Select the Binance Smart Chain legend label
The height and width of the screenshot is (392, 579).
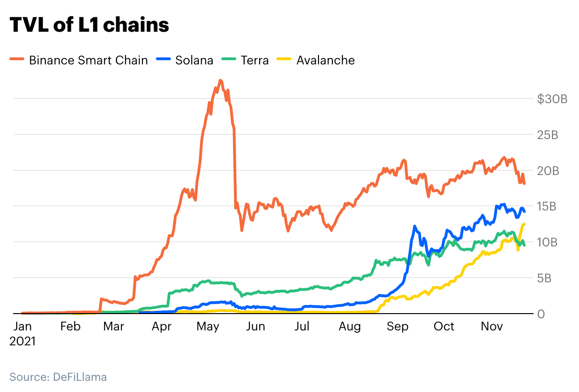click(88, 60)
